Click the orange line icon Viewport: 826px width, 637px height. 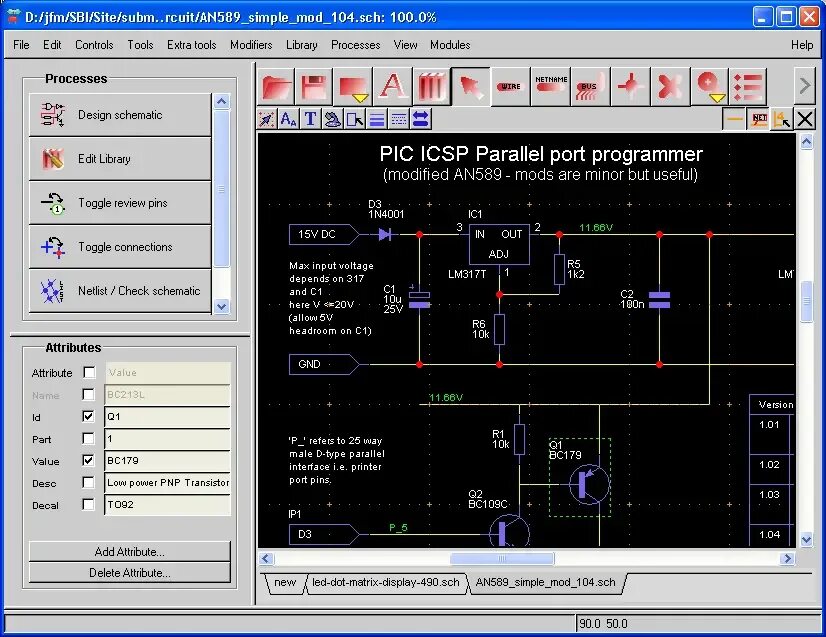point(734,119)
